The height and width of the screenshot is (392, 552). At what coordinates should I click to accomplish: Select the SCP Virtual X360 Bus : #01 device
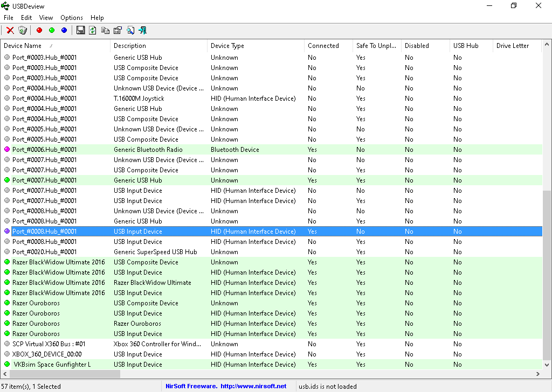pos(49,344)
